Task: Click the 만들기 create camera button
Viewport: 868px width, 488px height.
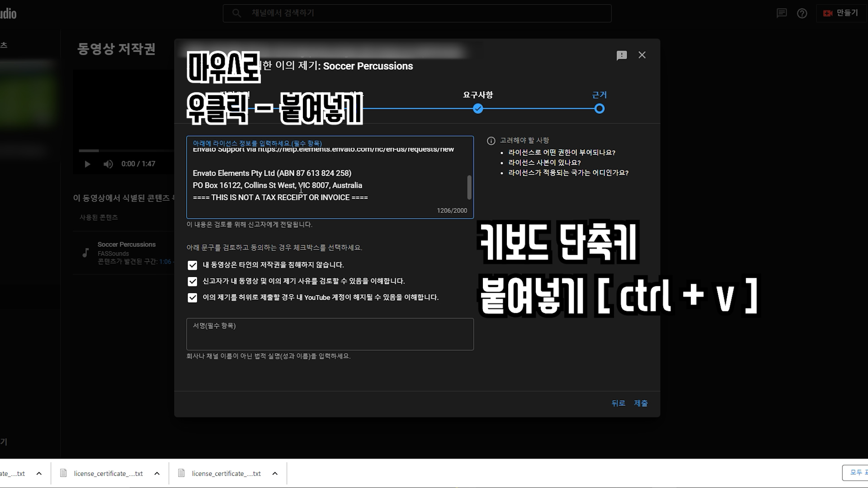Action: click(841, 14)
